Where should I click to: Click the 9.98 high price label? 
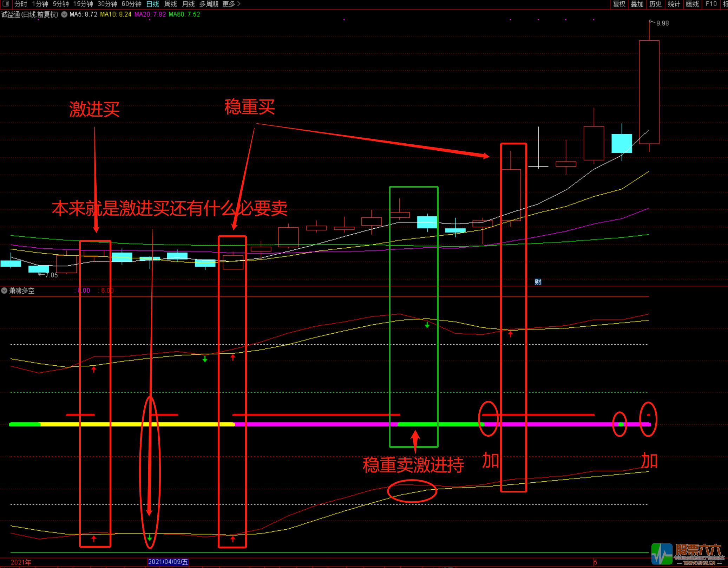(x=662, y=23)
